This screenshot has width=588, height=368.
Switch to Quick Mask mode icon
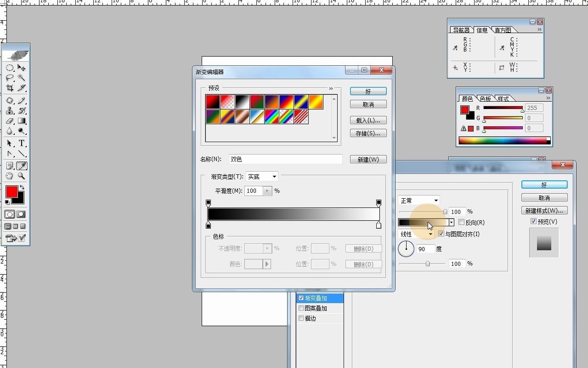(x=21, y=214)
